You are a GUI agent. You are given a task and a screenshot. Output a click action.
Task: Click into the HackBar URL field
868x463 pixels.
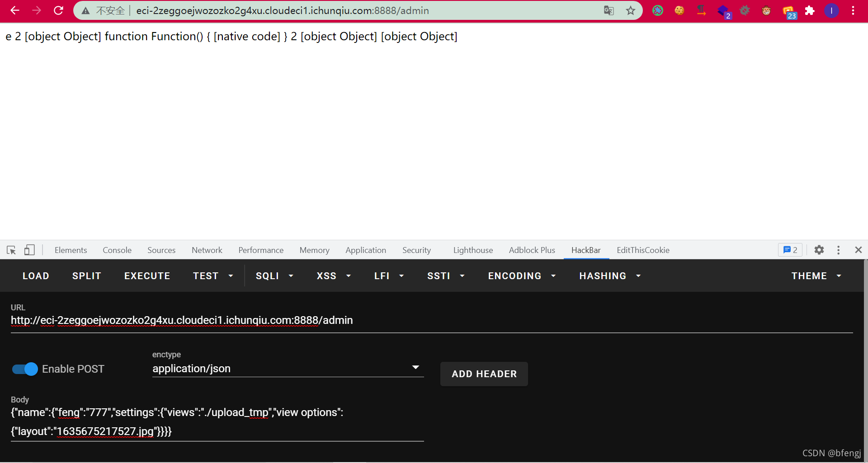pos(432,320)
